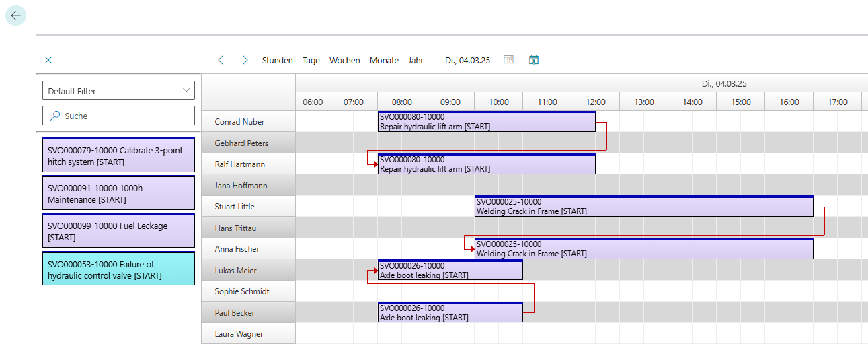This screenshot has width=868, height=344.
Task: Click resource row Stuart Little
Action: pos(248,207)
